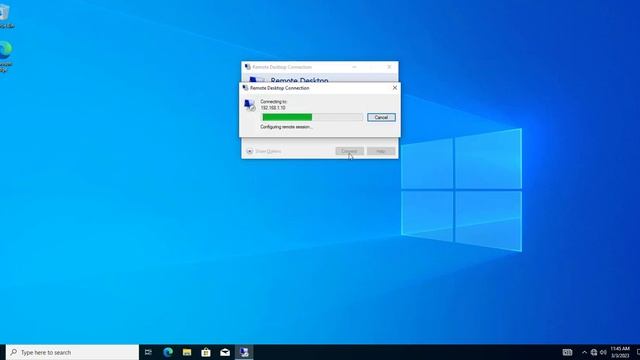Select the Remote Desktop Connection taskbar icon

(244, 352)
